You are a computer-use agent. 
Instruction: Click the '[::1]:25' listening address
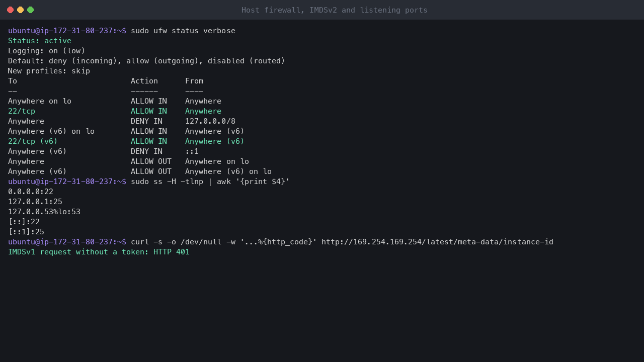coord(26,232)
